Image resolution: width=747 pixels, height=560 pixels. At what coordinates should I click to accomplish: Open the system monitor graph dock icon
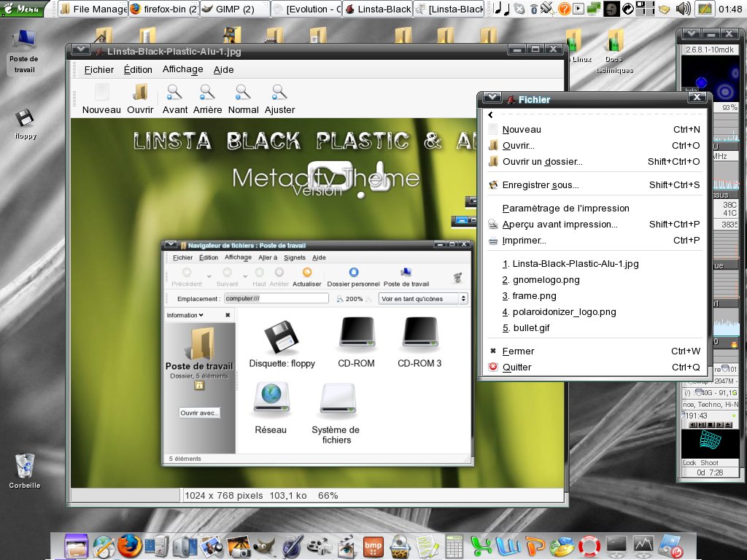coord(645,545)
